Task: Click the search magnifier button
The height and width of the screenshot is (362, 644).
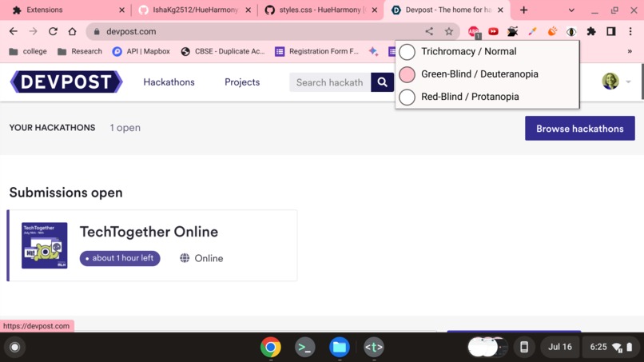Action: 383,82
